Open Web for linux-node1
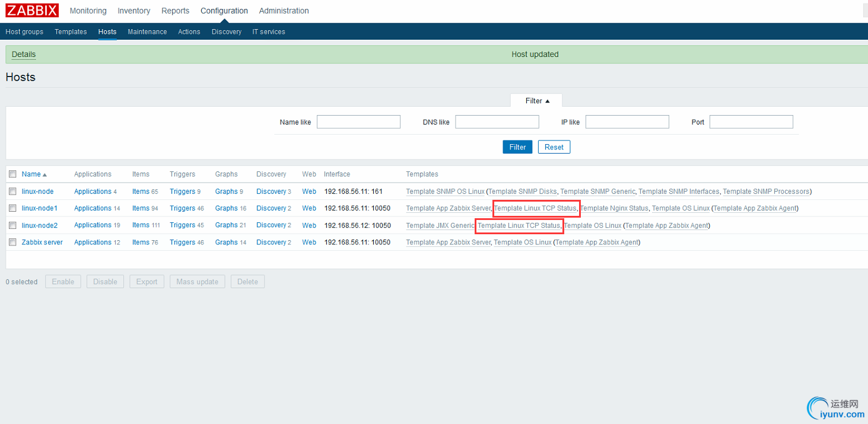The height and width of the screenshot is (424, 868). pos(309,208)
